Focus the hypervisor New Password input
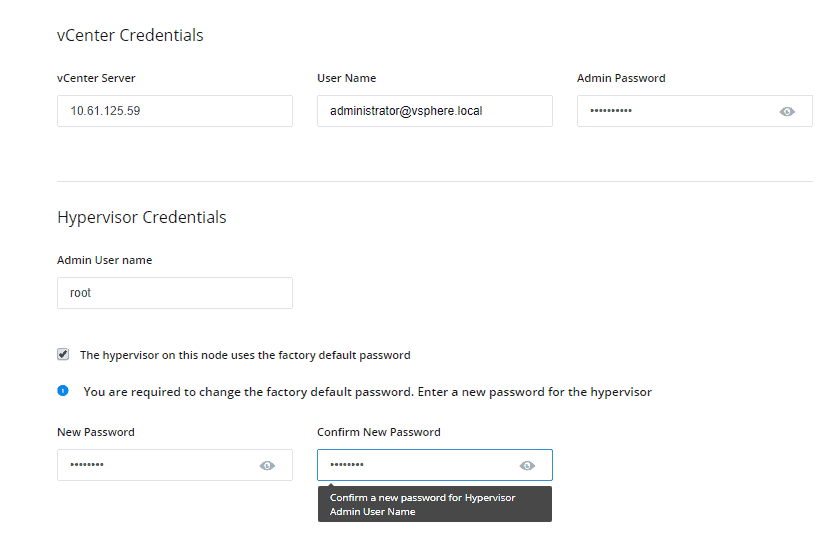This screenshot has height=542, width=832. tap(175, 465)
